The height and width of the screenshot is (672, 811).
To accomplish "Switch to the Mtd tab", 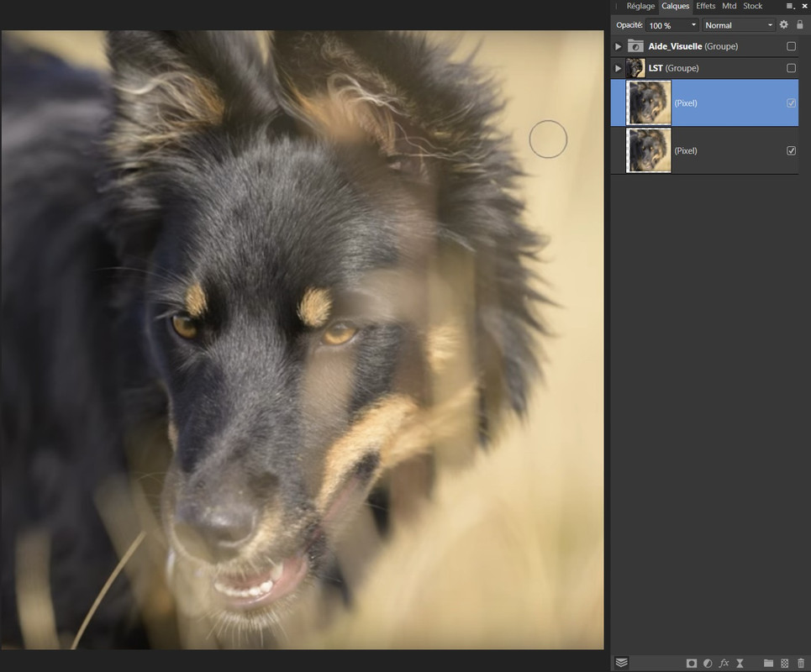I will coord(729,6).
